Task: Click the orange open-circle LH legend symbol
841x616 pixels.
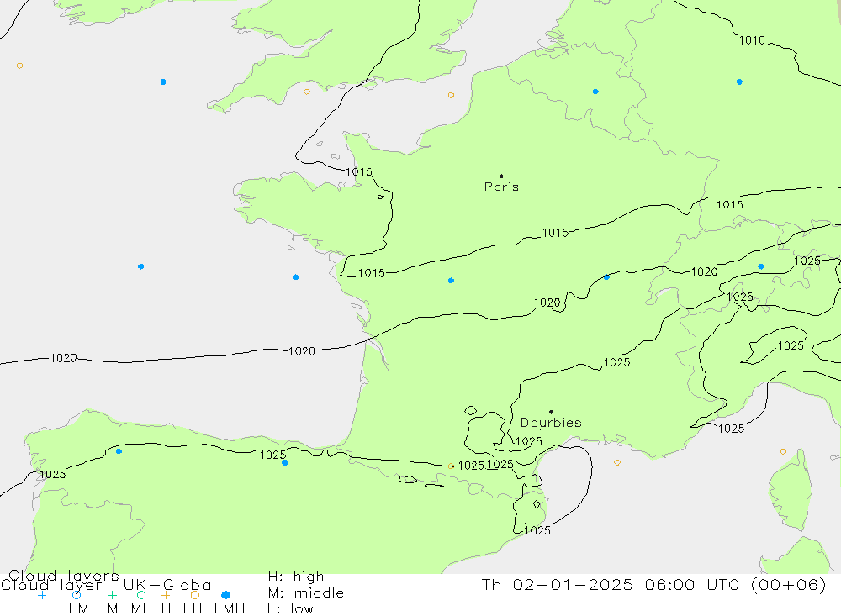Action: [195, 595]
